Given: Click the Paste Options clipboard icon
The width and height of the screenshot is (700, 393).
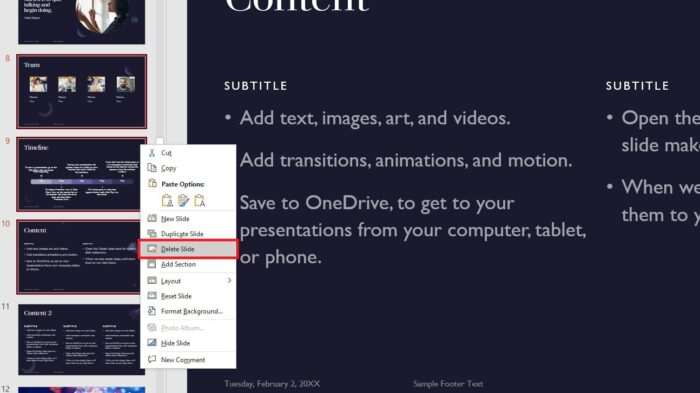Looking at the screenshot, I should tap(152, 184).
